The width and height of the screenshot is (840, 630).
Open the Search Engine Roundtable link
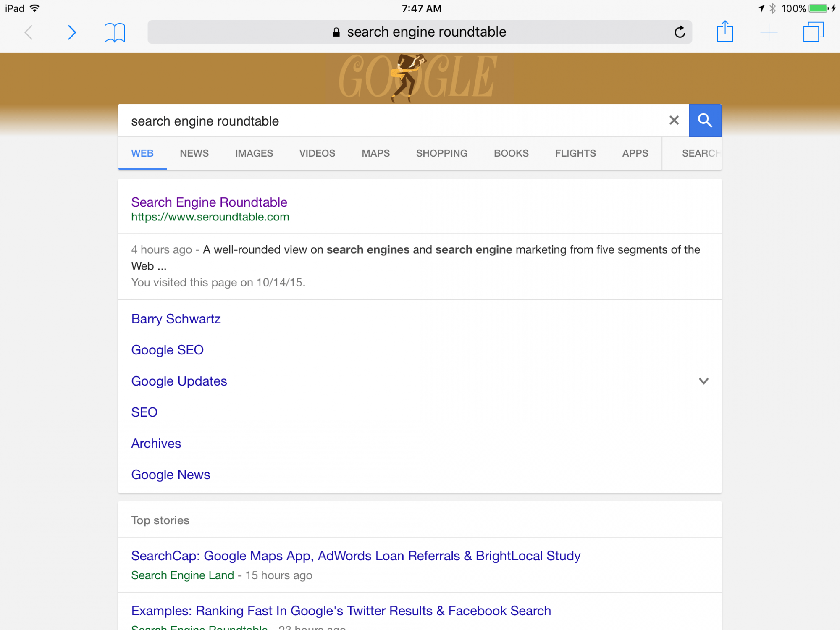209,202
